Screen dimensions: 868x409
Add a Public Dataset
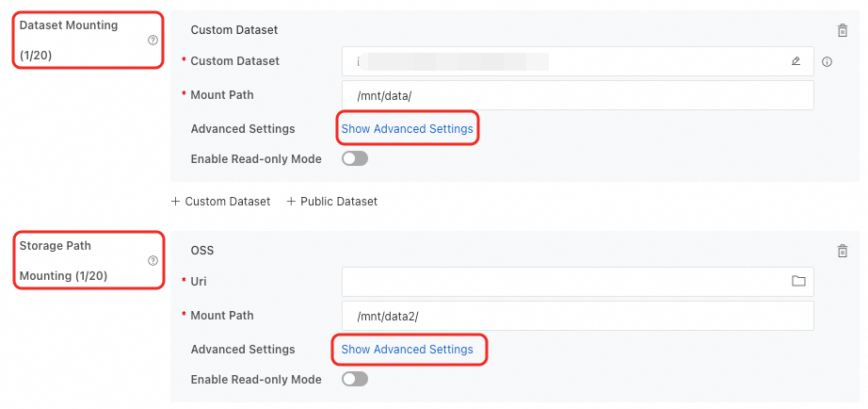pos(331,202)
